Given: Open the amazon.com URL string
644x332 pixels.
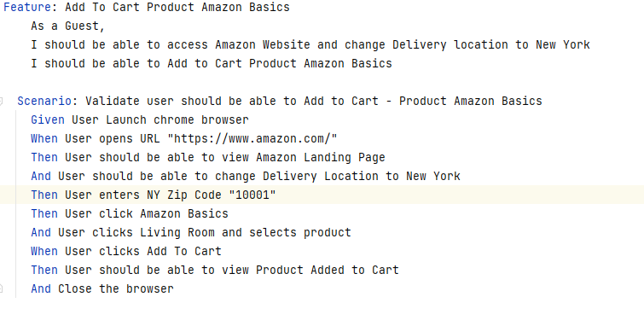Looking at the screenshot, I should 252,138.
